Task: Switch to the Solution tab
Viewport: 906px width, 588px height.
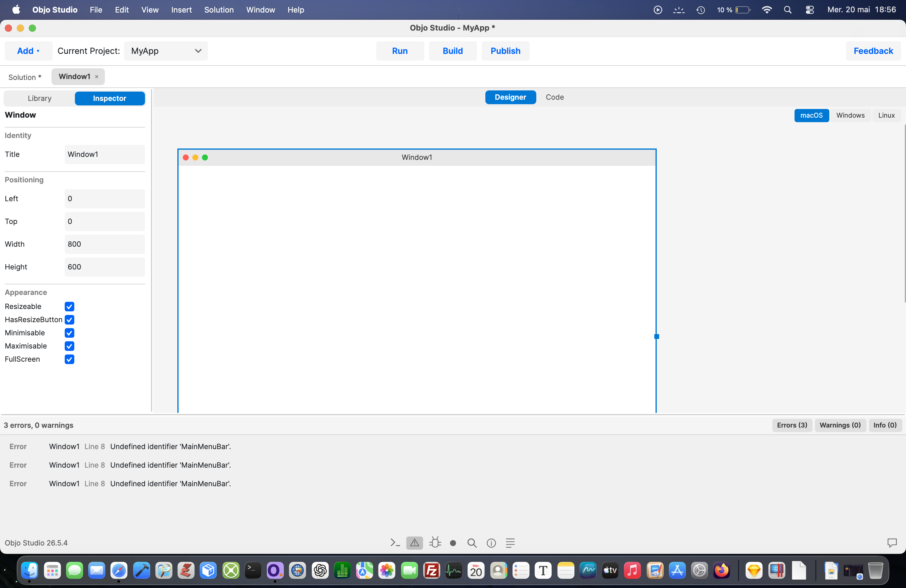Action: pos(25,77)
